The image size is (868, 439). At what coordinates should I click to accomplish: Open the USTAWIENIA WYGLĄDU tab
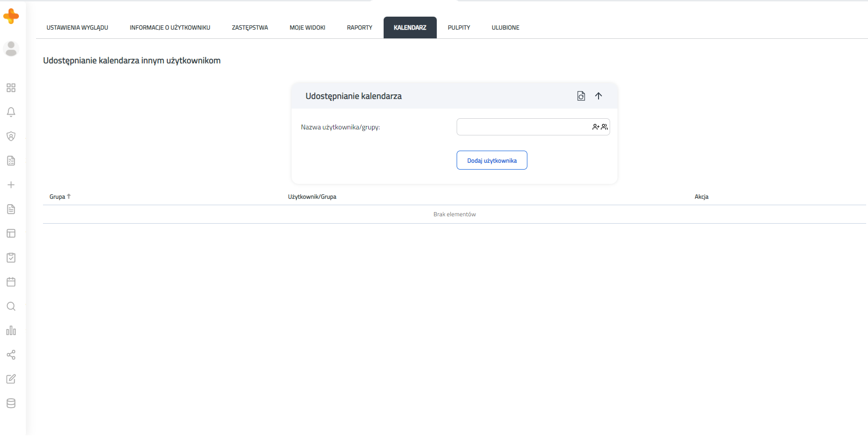tap(77, 28)
